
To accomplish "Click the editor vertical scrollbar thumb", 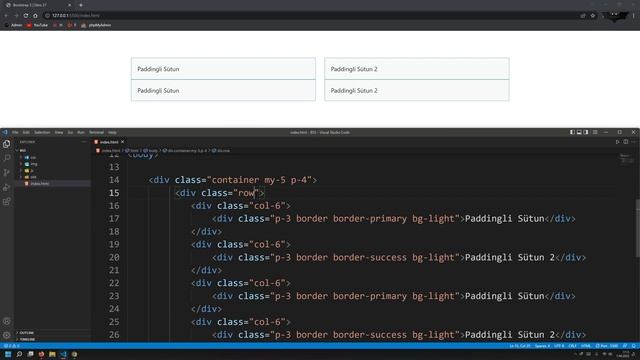I will [x=637, y=229].
